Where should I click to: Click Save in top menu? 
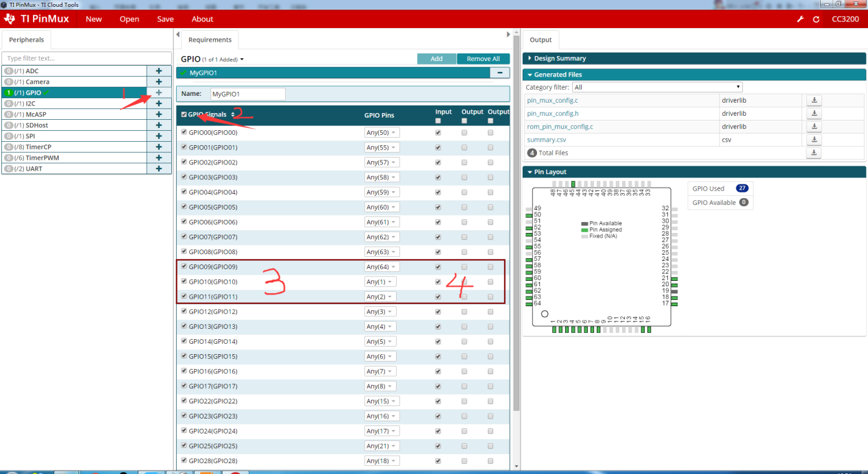pyautogui.click(x=165, y=19)
